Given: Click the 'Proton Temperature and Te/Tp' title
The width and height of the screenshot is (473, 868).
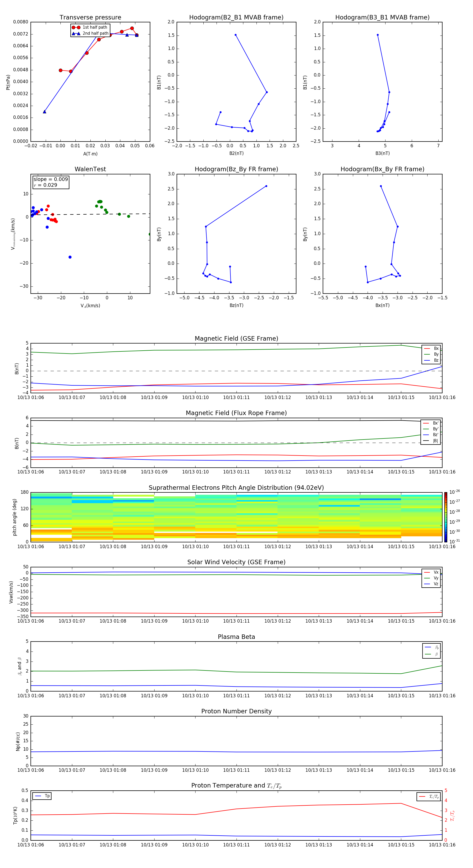Looking at the screenshot, I should tap(236, 786).
